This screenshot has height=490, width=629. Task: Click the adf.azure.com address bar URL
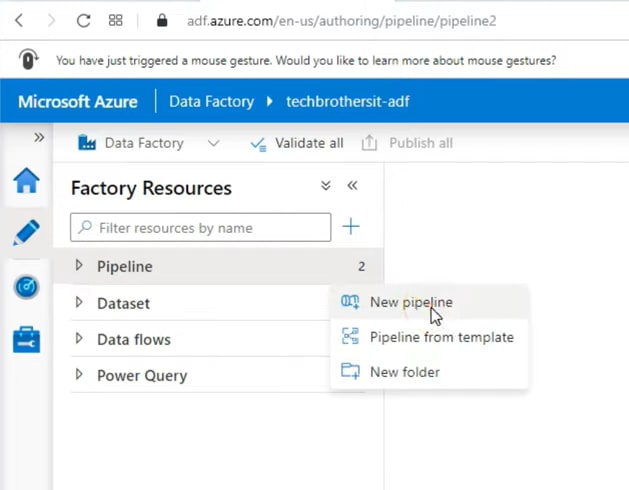click(341, 20)
